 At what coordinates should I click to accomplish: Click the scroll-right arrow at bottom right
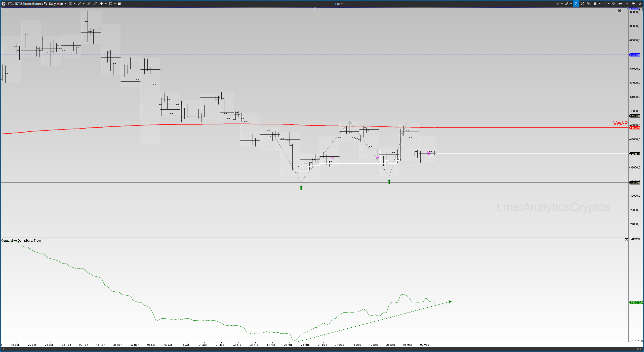coord(640,349)
